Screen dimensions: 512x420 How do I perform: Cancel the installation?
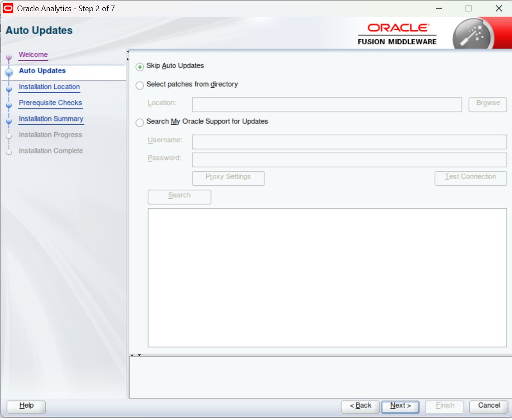pos(488,407)
